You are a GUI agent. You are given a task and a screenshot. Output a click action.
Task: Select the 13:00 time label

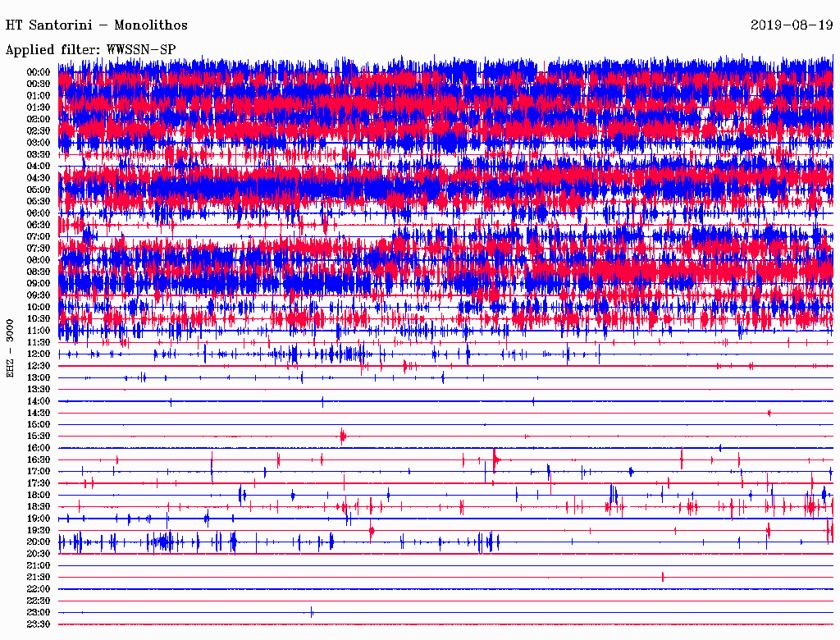click(39, 378)
